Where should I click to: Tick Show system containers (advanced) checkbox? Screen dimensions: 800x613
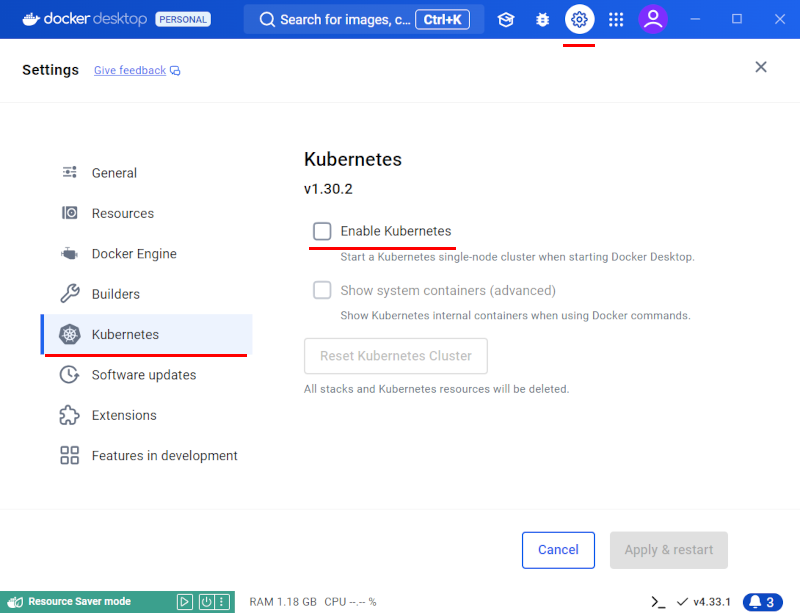(x=322, y=290)
